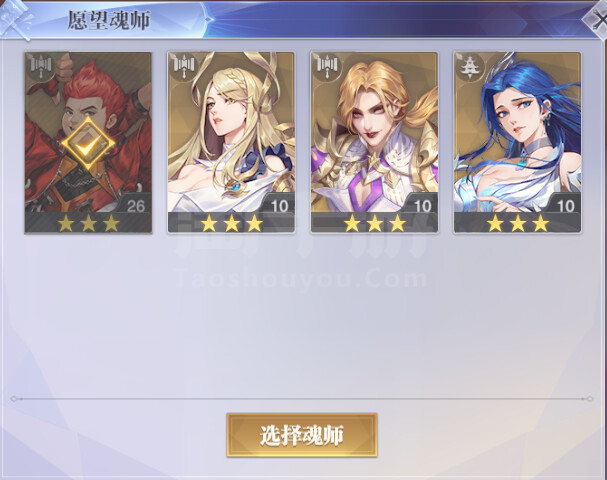The image size is (607, 480).
Task: Click the 愿望魂师 title text
Action: point(109,20)
